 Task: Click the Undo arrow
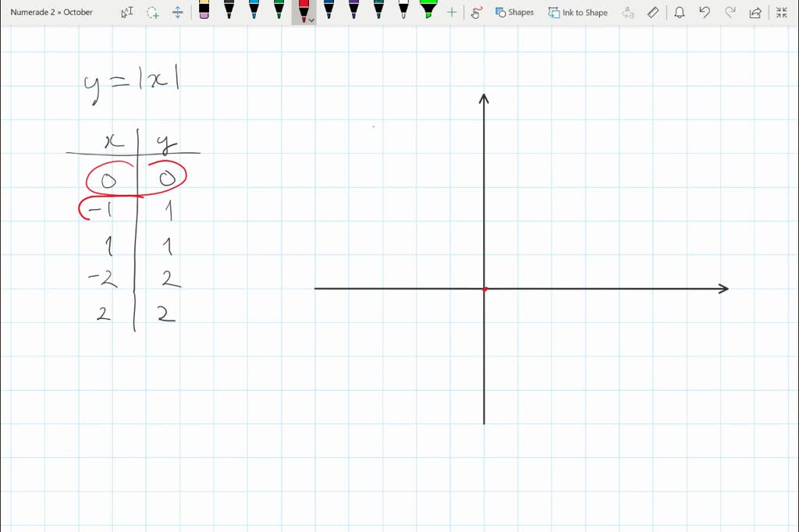coord(705,12)
